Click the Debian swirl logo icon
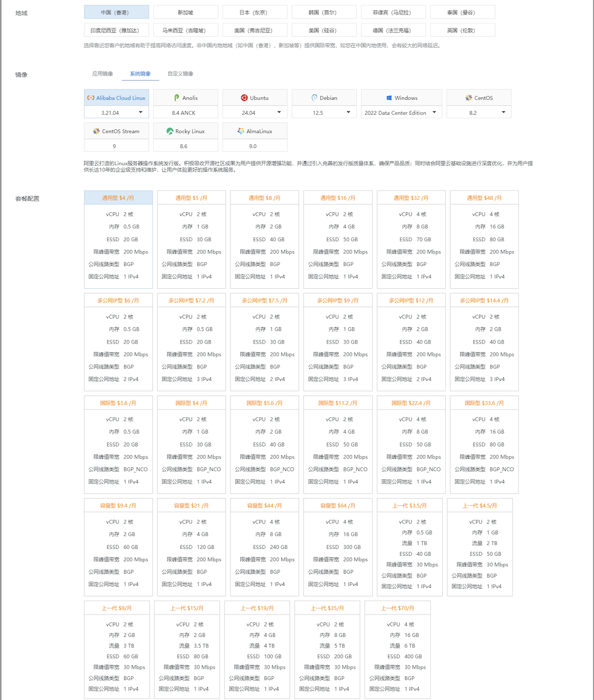Screen dimensions: 594x700 [314, 98]
